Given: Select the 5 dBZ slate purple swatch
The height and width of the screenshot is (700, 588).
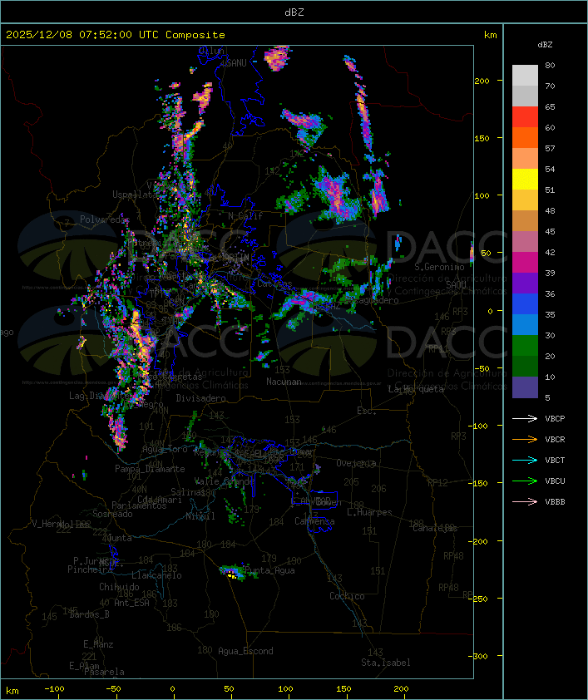Looking at the screenshot, I should click(525, 387).
